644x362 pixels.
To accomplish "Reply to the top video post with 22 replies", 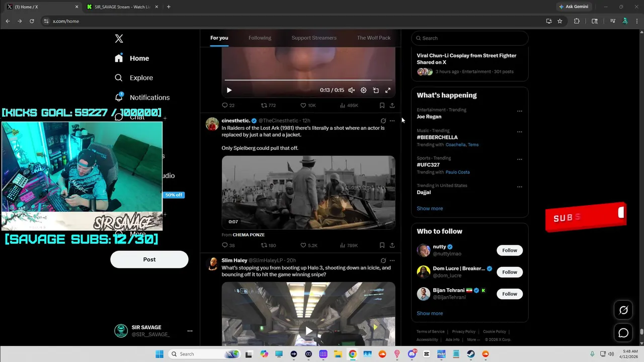I will coord(228,105).
